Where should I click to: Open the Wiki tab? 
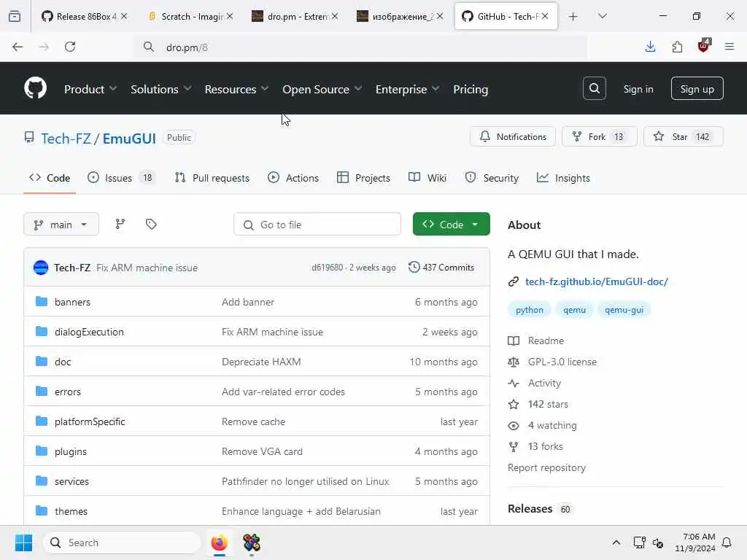[427, 178]
